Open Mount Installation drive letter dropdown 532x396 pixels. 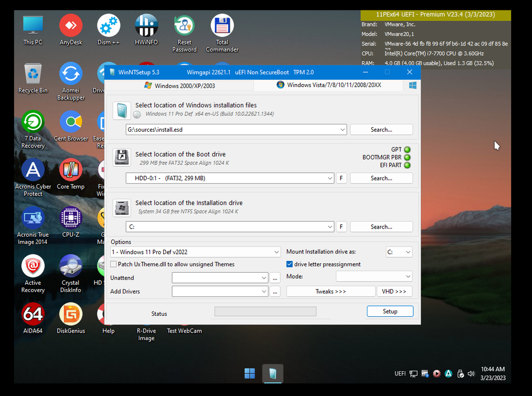[399, 252]
